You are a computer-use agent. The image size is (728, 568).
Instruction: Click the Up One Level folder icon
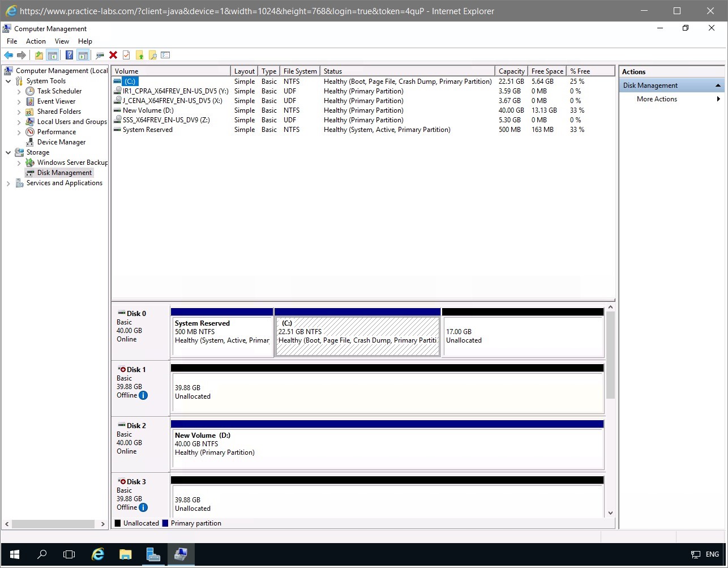38,55
